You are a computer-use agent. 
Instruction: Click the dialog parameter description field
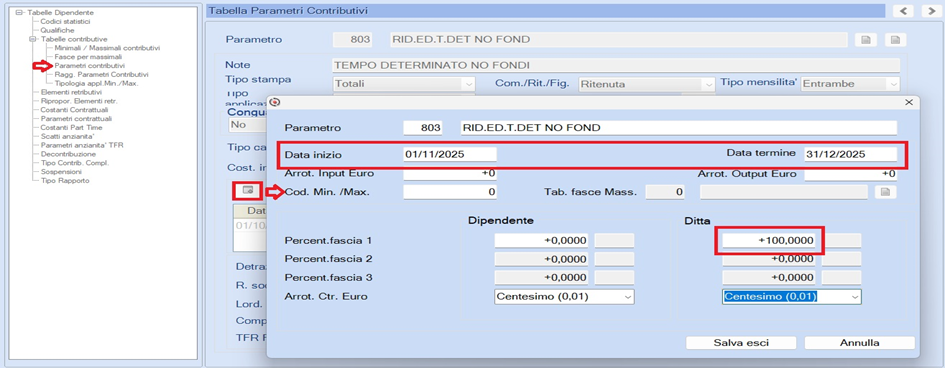(x=678, y=128)
